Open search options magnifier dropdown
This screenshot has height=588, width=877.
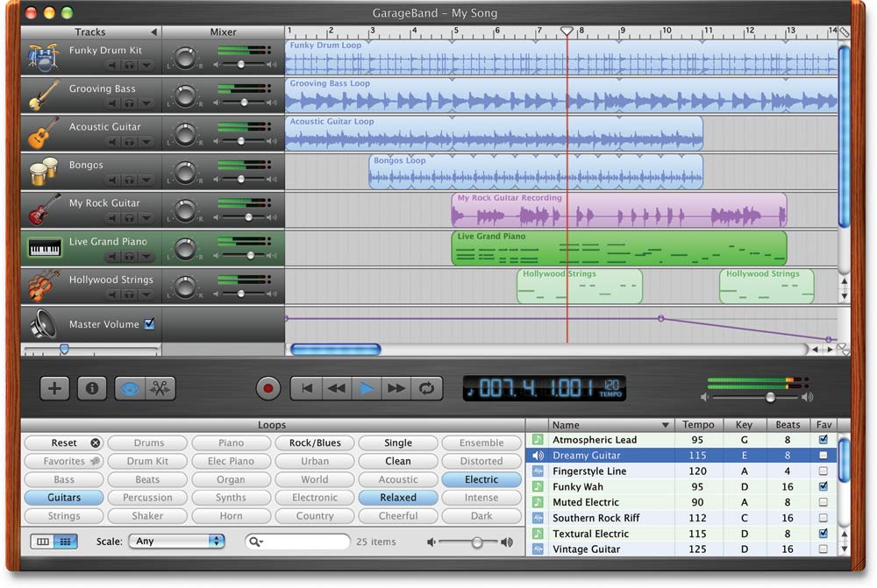click(255, 542)
